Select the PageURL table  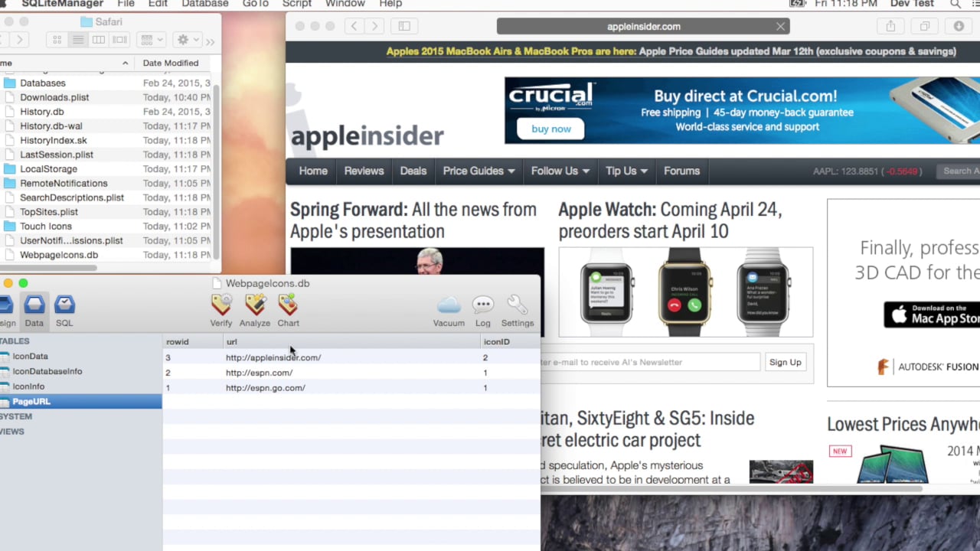pos(31,401)
